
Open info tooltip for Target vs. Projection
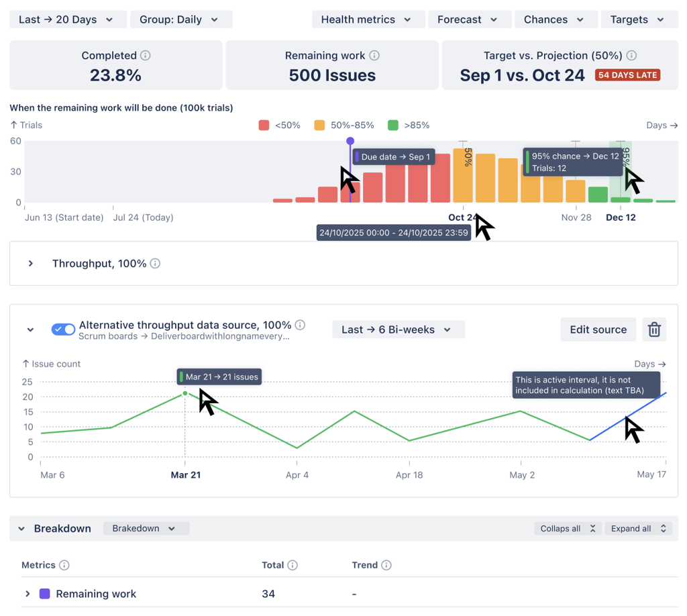(631, 56)
